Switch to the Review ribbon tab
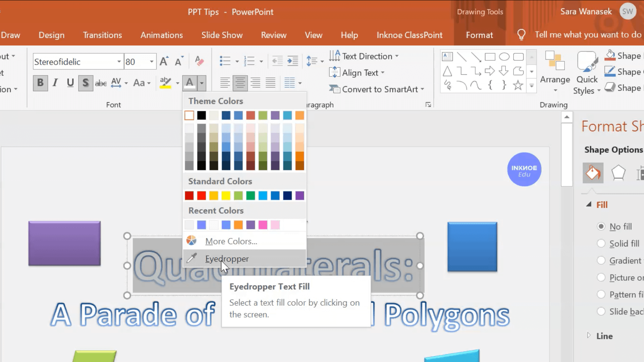The height and width of the screenshot is (362, 644). [x=274, y=35]
